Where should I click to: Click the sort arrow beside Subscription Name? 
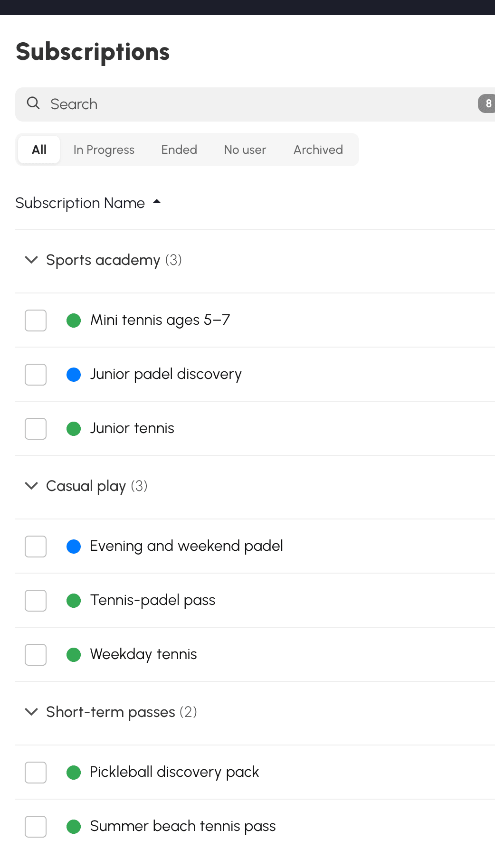157,202
